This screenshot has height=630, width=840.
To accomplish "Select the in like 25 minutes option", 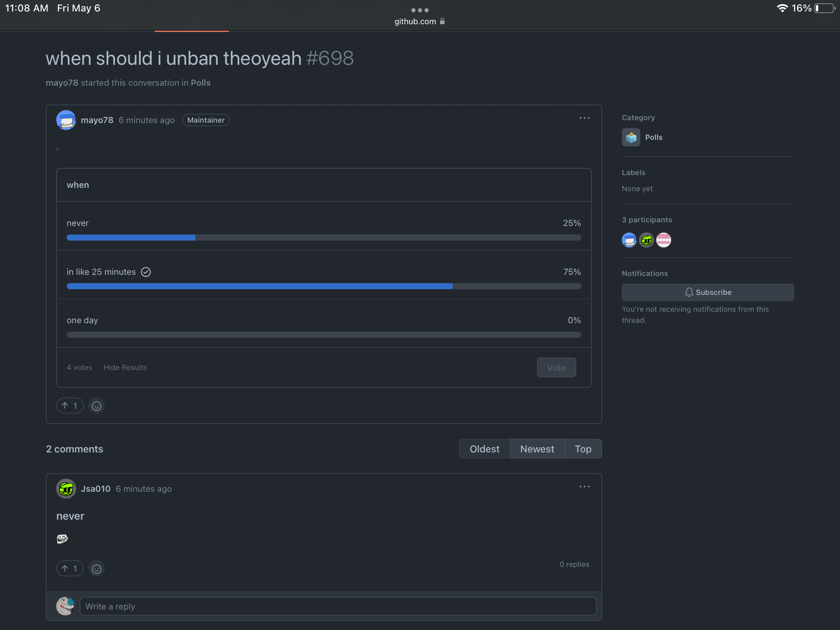I will pyautogui.click(x=101, y=272).
